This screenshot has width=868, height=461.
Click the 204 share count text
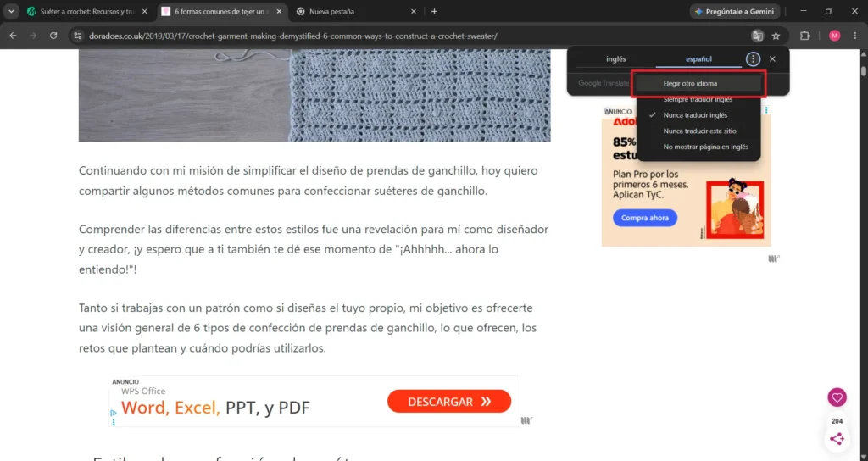point(837,421)
